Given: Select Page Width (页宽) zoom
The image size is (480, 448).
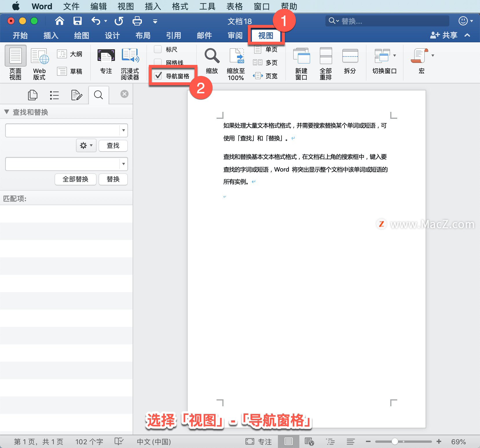Looking at the screenshot, I should [x=265, y=76].
